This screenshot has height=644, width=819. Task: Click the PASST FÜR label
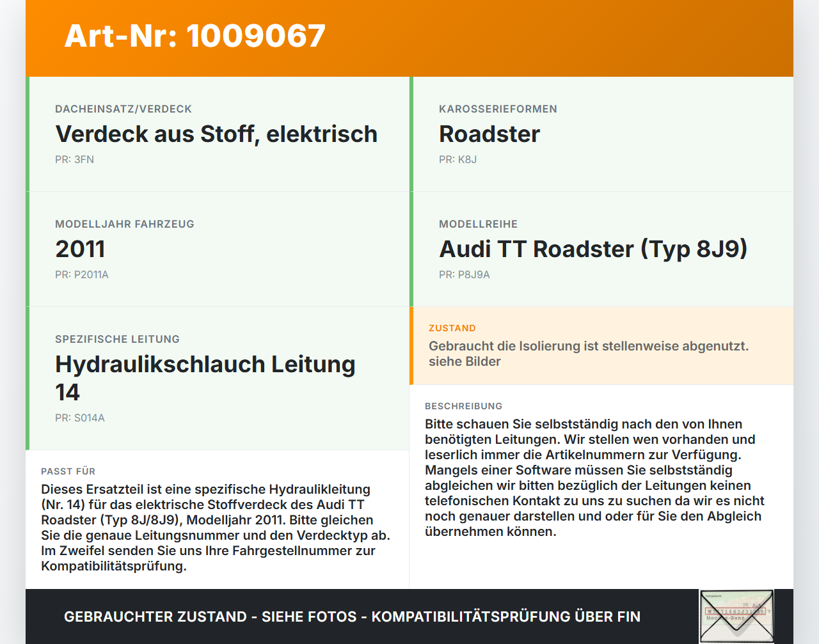68,471
